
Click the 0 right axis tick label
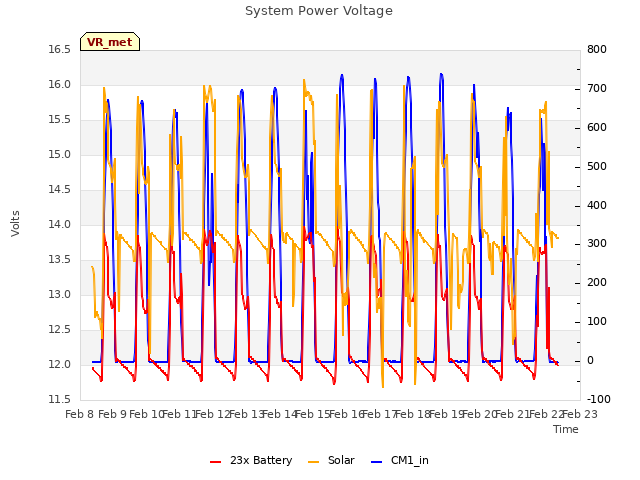click(x=590, y=361)
